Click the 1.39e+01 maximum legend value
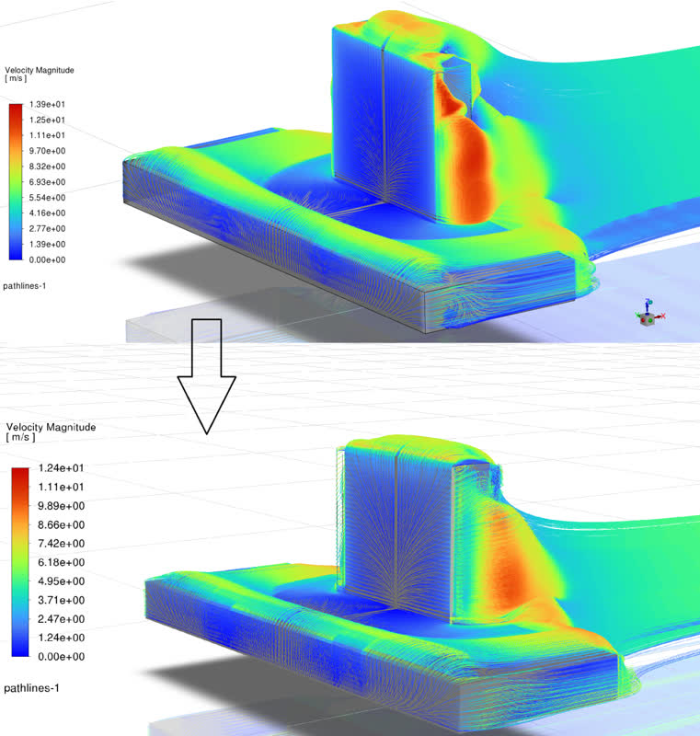 click(x=48, y=104)
